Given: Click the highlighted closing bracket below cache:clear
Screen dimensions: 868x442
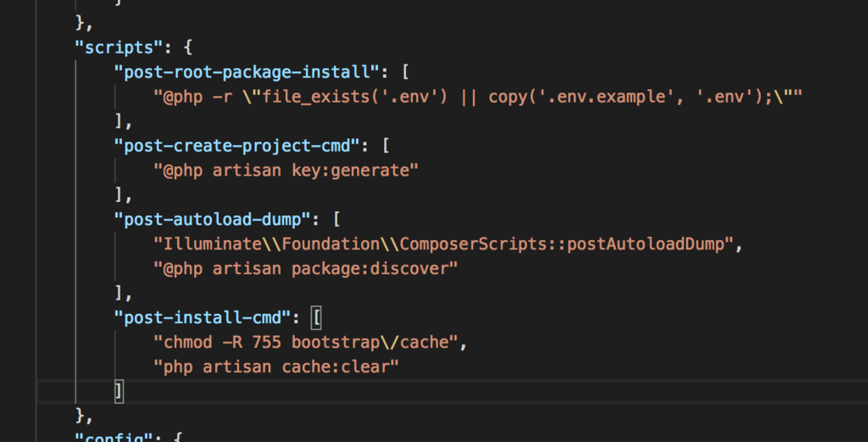Looking at the screenshot, I should pos(119,392).
